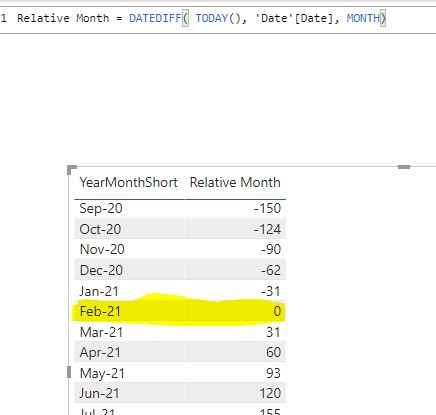The width and height of the screenshot is (436, 415).
Task: Sort by the Relative Month column header
Action: pos(235,183)
